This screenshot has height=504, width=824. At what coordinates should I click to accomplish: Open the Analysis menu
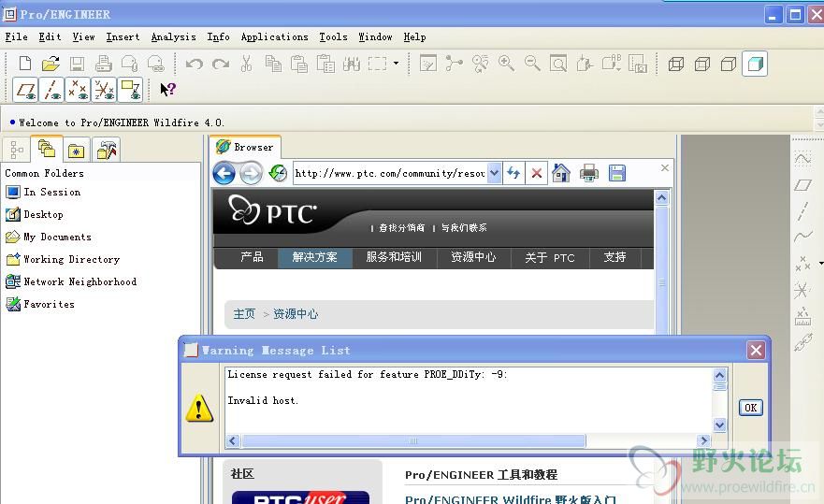(173, 36)
